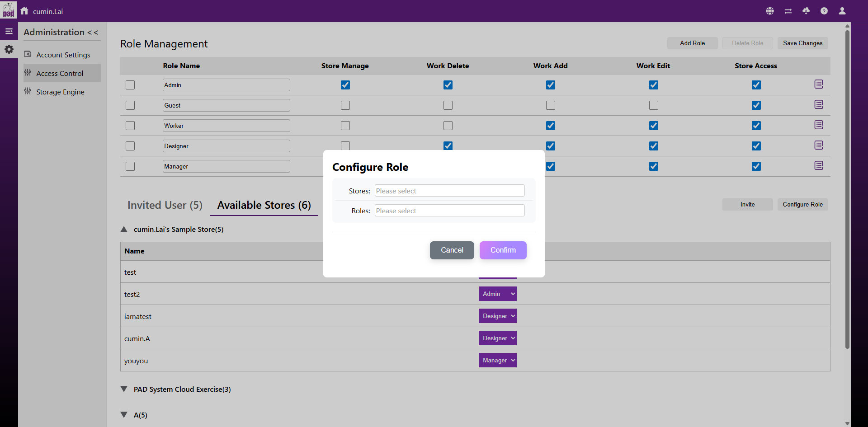Open details list icon for Worker role
The width and height of the screenshot is (868, 427).
click(819, 125)
